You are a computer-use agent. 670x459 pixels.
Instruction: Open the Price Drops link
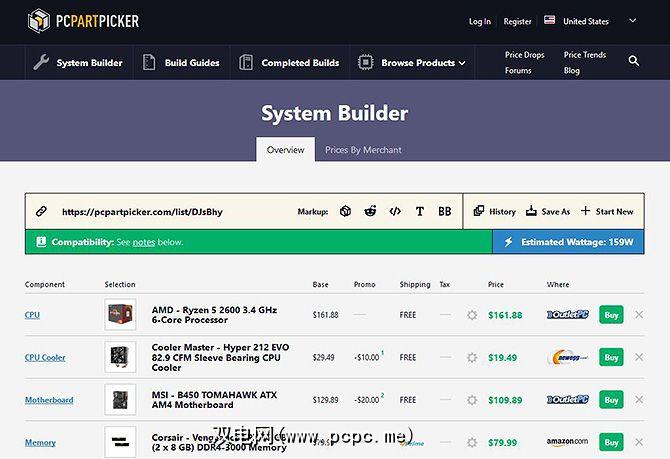coord(524,55)
